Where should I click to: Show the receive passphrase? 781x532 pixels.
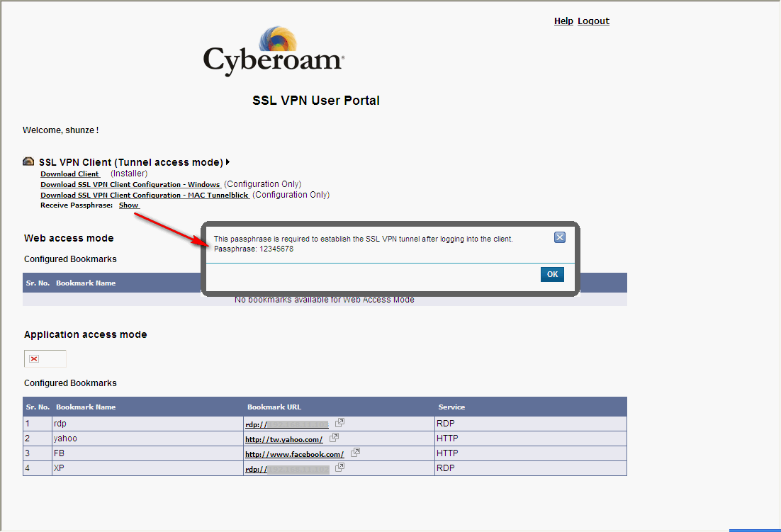coord(128,205)
